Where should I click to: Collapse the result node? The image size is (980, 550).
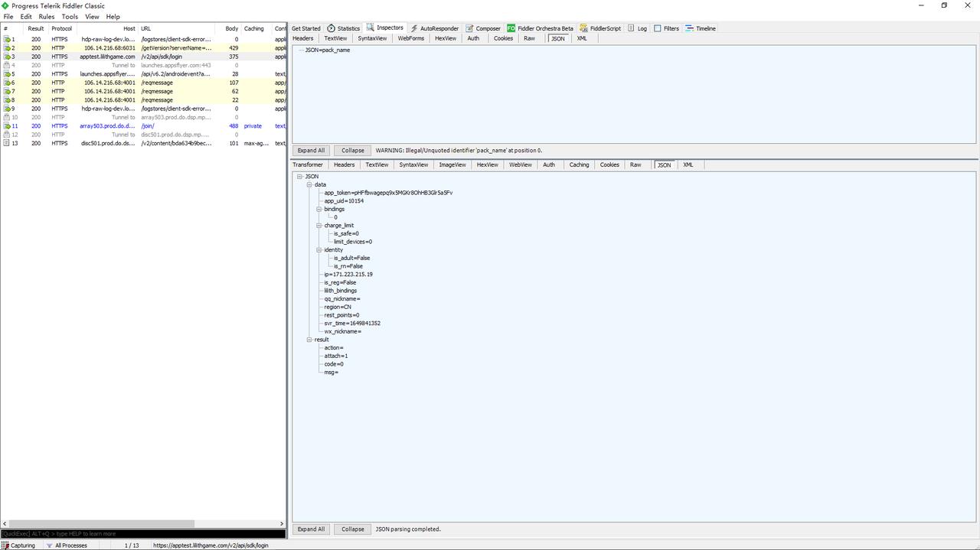pos(309,340)
